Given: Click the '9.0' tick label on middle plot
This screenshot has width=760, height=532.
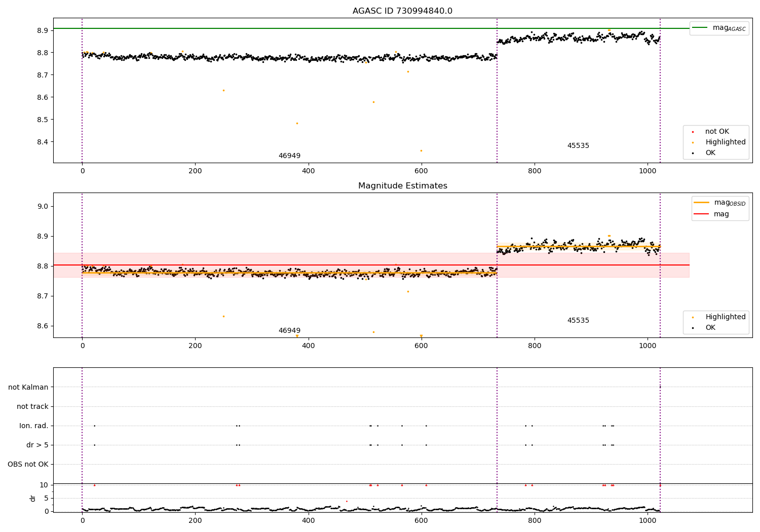Looking at the screenshot, I should 42,207.
